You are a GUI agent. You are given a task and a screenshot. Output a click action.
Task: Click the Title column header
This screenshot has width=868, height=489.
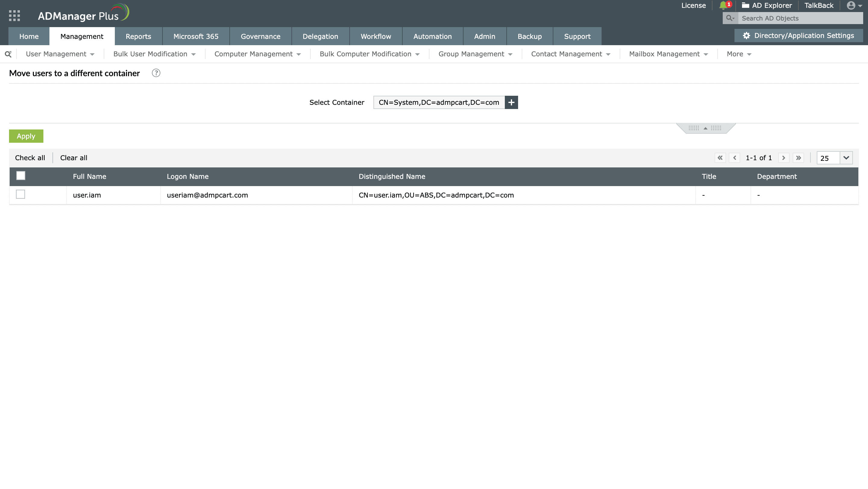click(x=709, y=176)
